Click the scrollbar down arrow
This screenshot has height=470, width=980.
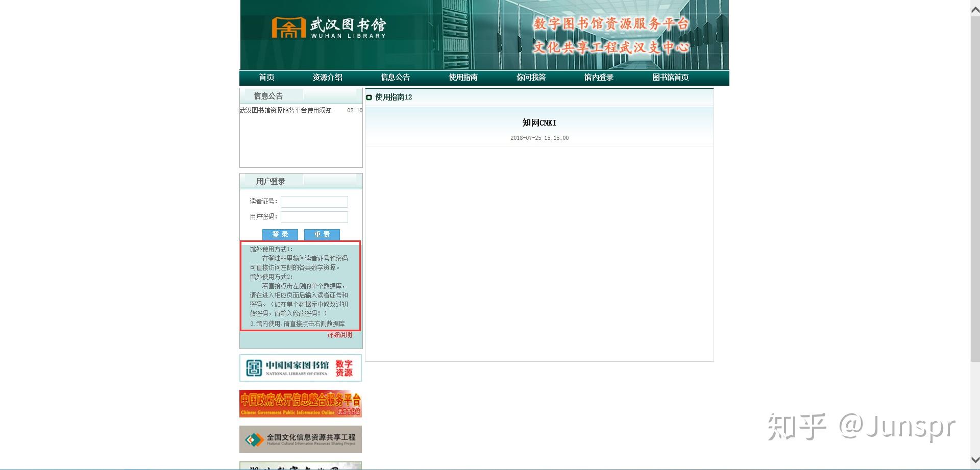(975, 459)
